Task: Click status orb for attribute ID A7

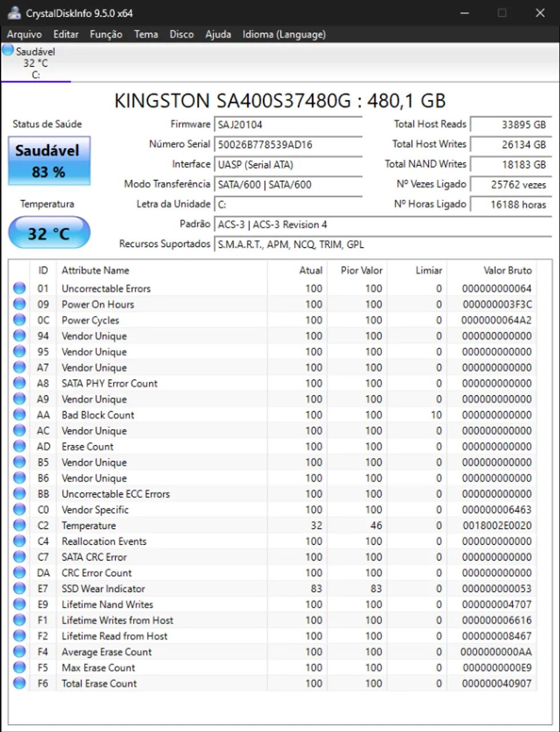Action: point(19,367)
